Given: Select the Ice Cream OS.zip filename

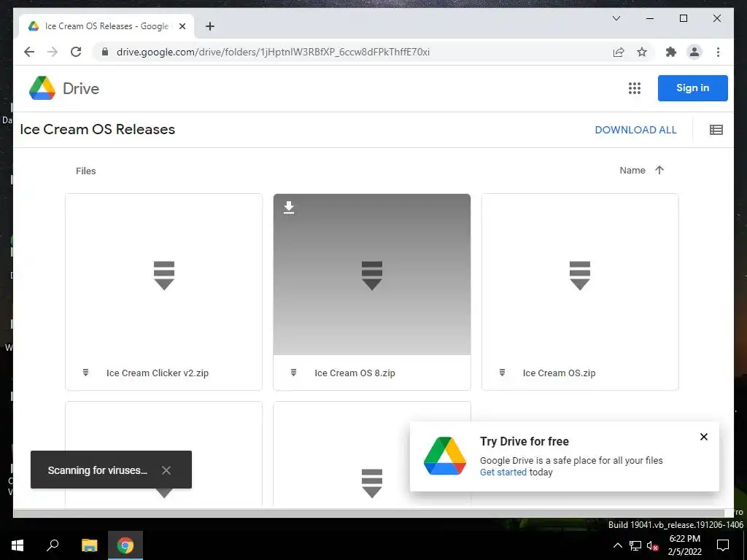Looking at the screenshot, I should [x=560, y=373].
